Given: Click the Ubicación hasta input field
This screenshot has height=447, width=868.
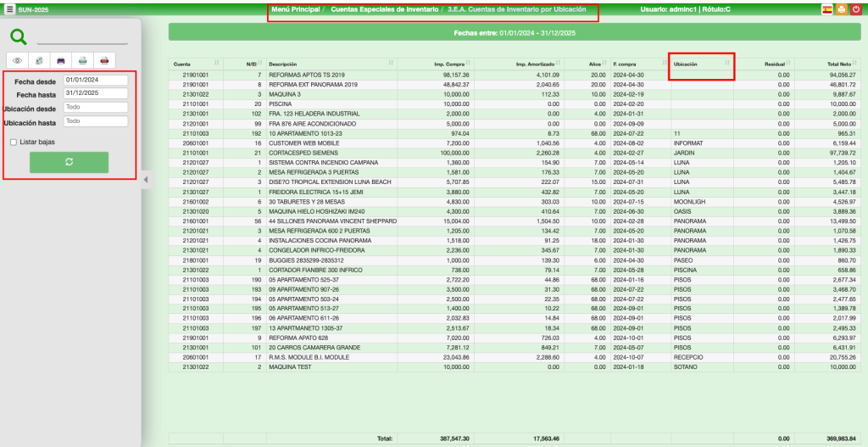Looking at the screenshot, I should click(96, 120).
